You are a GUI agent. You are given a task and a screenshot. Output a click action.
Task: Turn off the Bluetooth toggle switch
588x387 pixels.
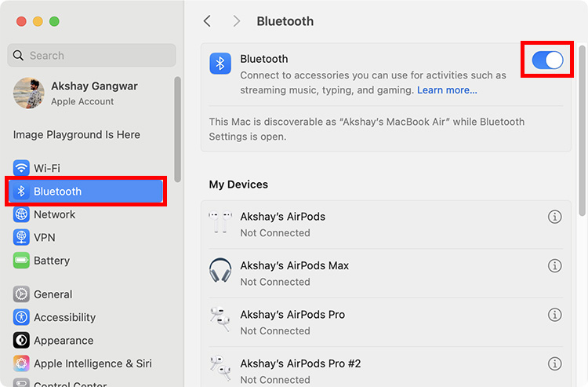(x=547, y=60)
